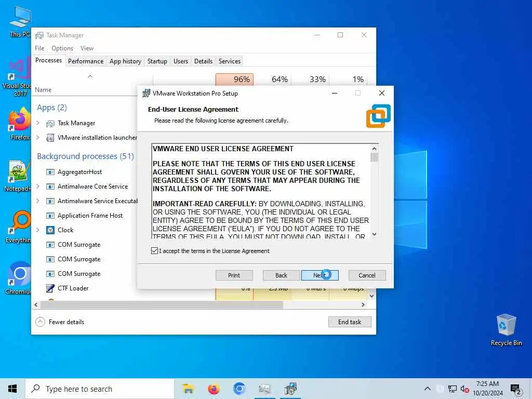Sort by the 64% Memory column header
The height and width of the screenshot is (399, 532).
click(272, 80)
